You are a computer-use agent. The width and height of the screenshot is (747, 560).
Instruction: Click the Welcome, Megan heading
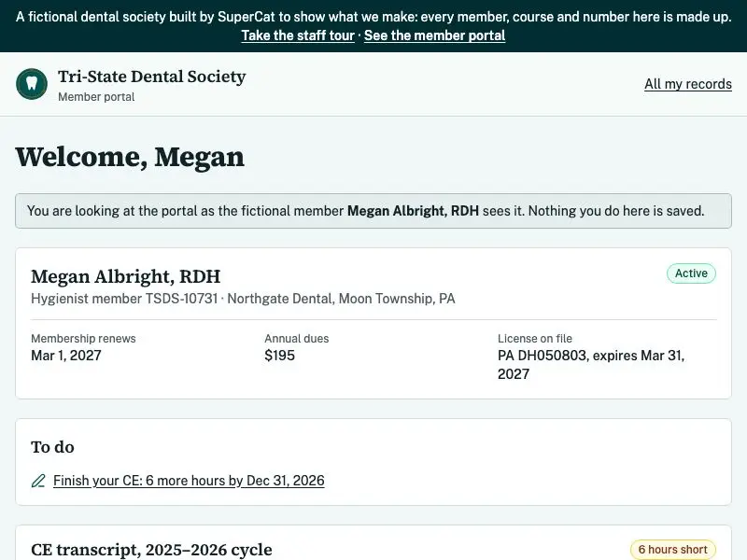(x=130, y=157)
